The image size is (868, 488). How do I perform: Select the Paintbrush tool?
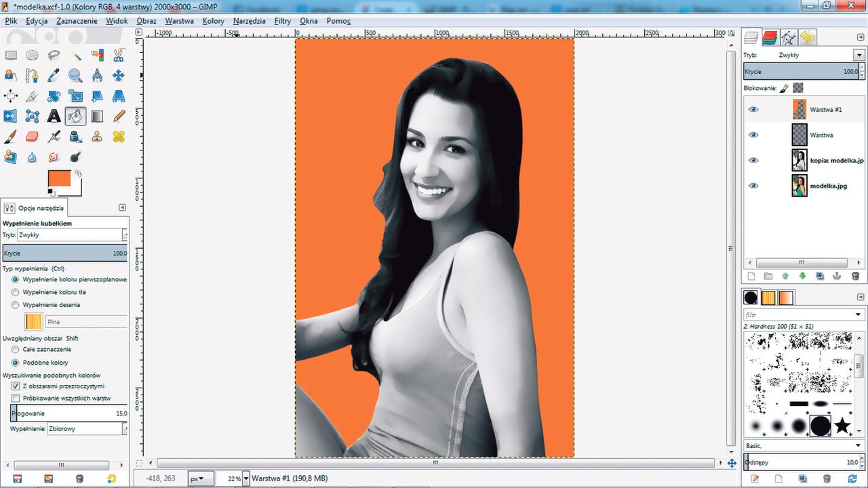[10, 137]
